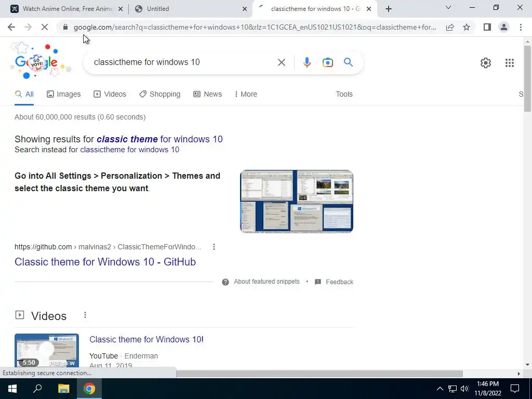
Task: Open Google quick settings gear
Action: pos(486,63)
